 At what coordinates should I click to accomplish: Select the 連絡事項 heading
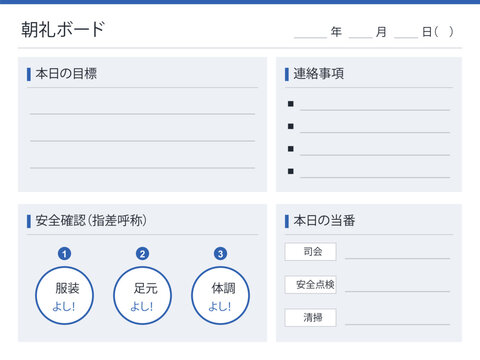[318, 74]
